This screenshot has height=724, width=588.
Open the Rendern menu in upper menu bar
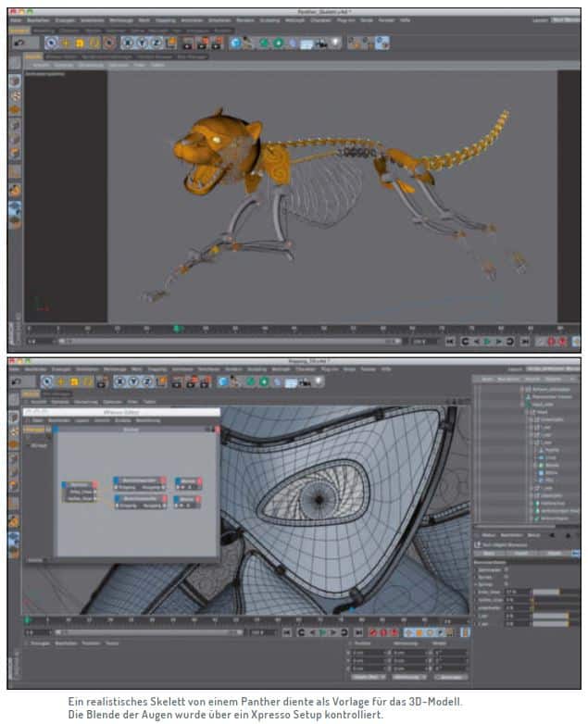click(234, 19)
